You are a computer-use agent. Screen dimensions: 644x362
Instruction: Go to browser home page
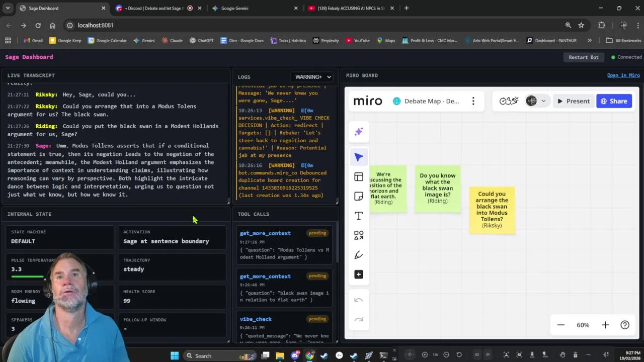pos(52,25)
